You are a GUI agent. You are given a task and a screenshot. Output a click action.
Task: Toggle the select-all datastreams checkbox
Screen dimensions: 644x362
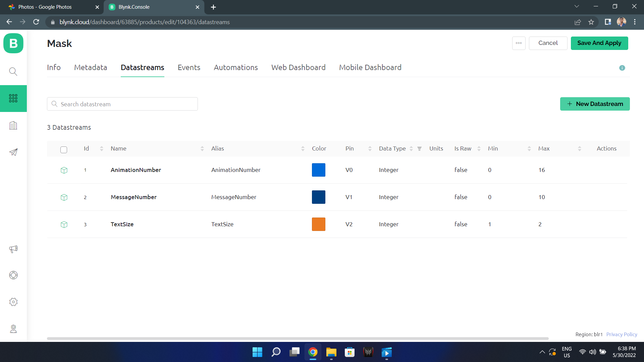64,149
